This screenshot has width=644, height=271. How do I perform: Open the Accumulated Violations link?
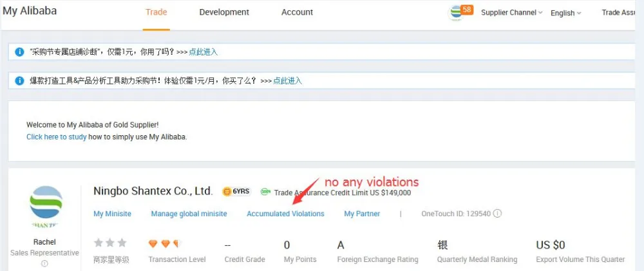[285, 214]
